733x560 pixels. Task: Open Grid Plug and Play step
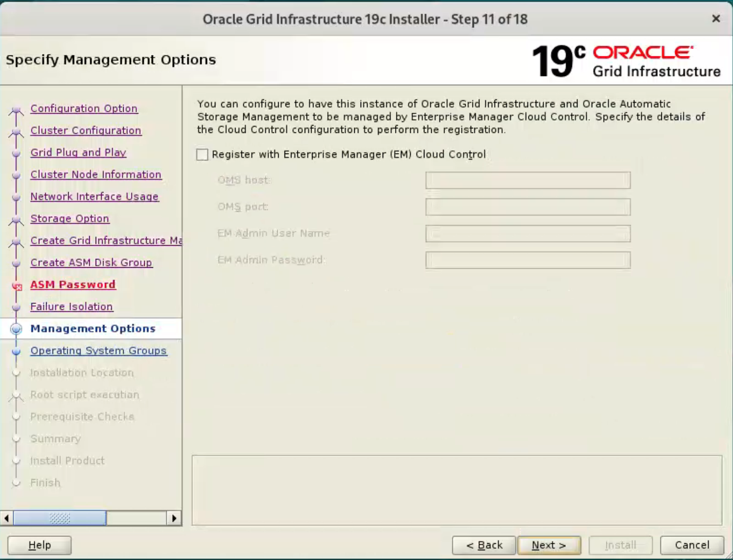78,153
